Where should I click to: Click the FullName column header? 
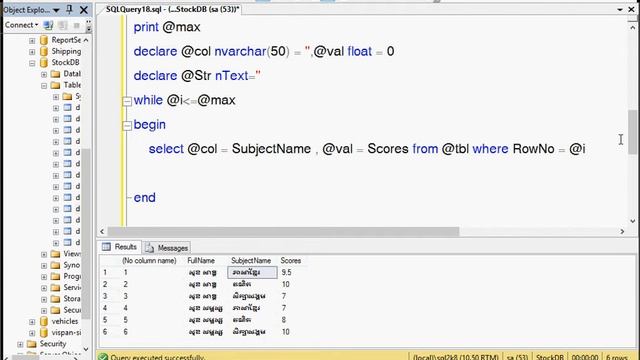click(x=201, y=260)
